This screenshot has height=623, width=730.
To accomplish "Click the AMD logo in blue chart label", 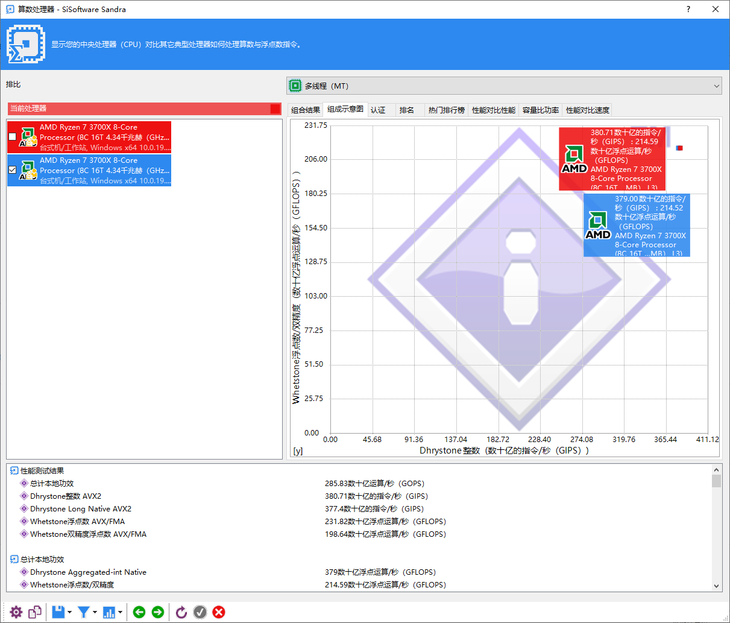I will [x=598, y=225].
